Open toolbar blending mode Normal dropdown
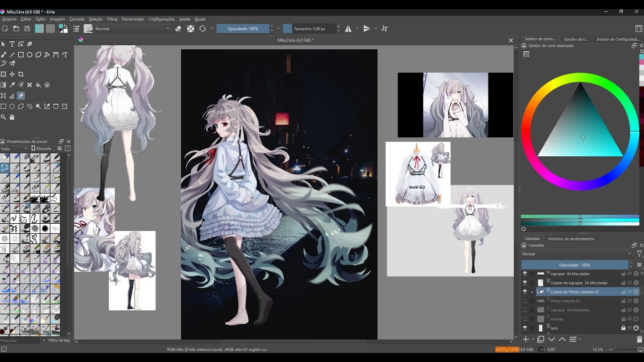Viewport: 644px width, 362px height. [x=133, y=29]
